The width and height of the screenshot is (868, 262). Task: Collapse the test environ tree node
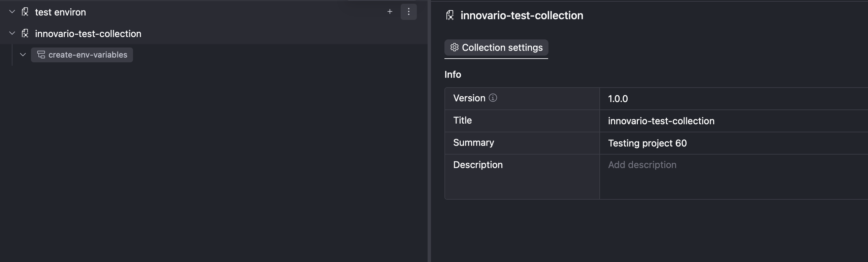[x=12, y=12]
